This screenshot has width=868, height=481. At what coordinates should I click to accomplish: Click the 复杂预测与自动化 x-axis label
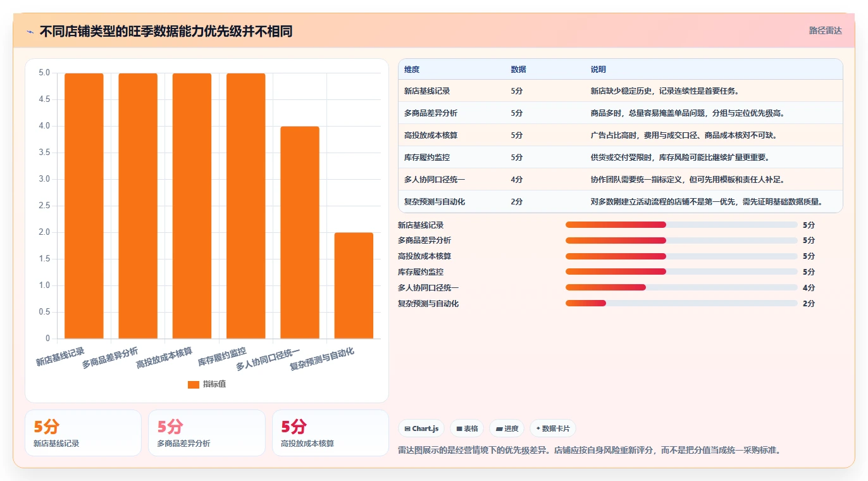[322, 359]
